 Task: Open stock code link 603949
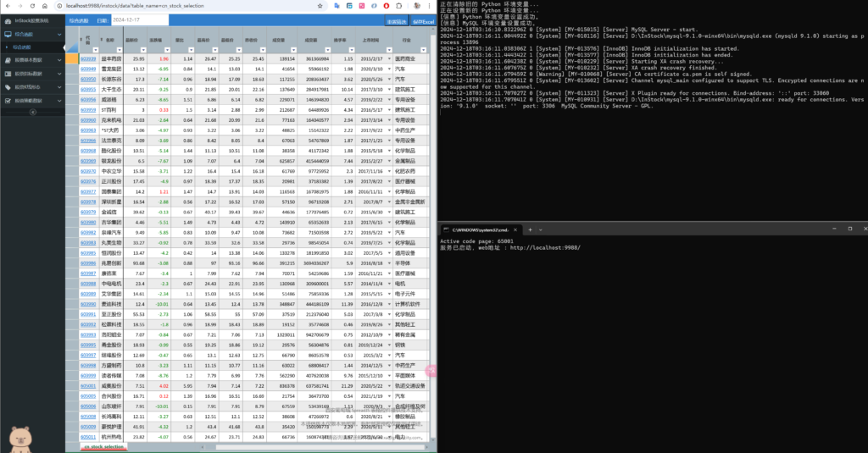tap(88, 69)
